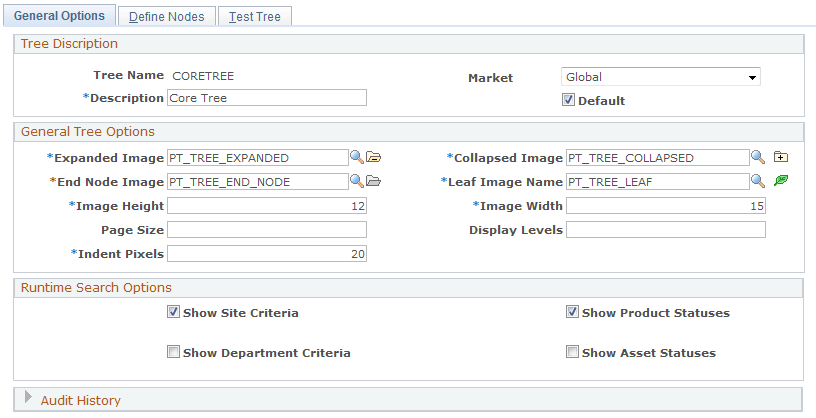Enable Show Asset Statuses checkbox
816x418 pixels.
[x=572, y=352]
